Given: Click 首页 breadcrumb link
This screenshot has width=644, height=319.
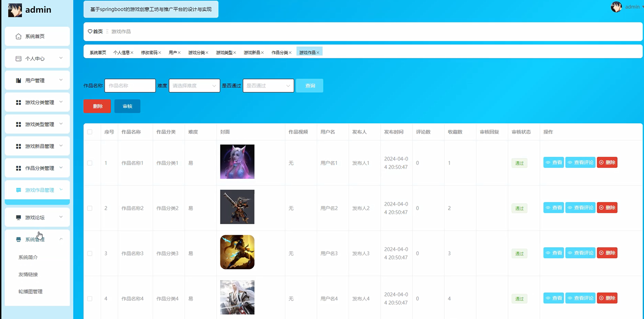Looking at the screenshot, I should click(x=98, y=31).
